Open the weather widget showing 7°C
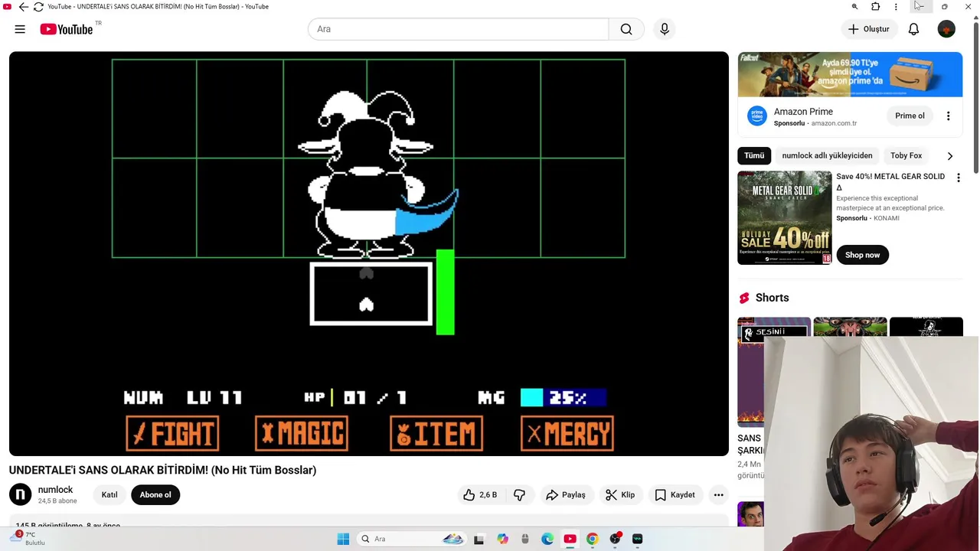Image resolution: width=980 pixels, height=551 pixels. (x=28, y=539)
